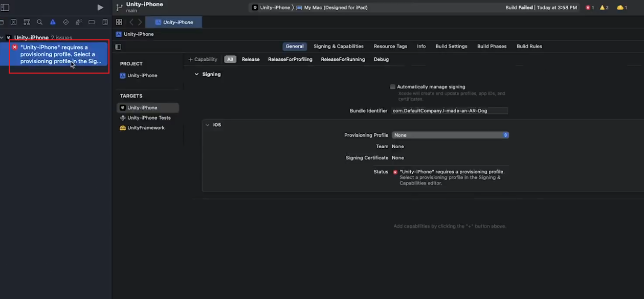Click the Signing Certificate value None
This screenshot has width=644, height=299.
click(x=397, y=158)
